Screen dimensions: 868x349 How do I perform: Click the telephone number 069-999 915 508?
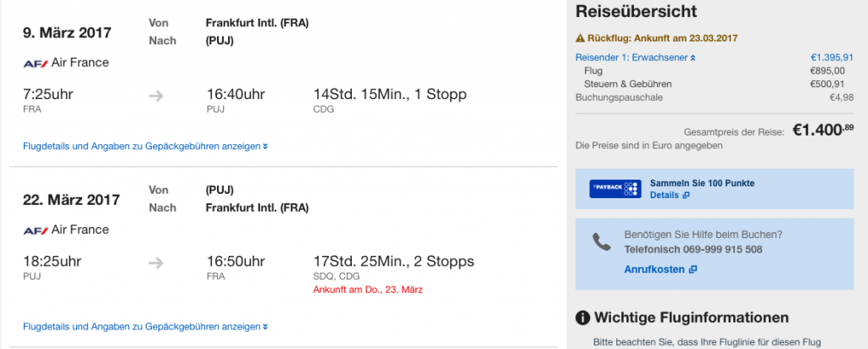[693, 250]
